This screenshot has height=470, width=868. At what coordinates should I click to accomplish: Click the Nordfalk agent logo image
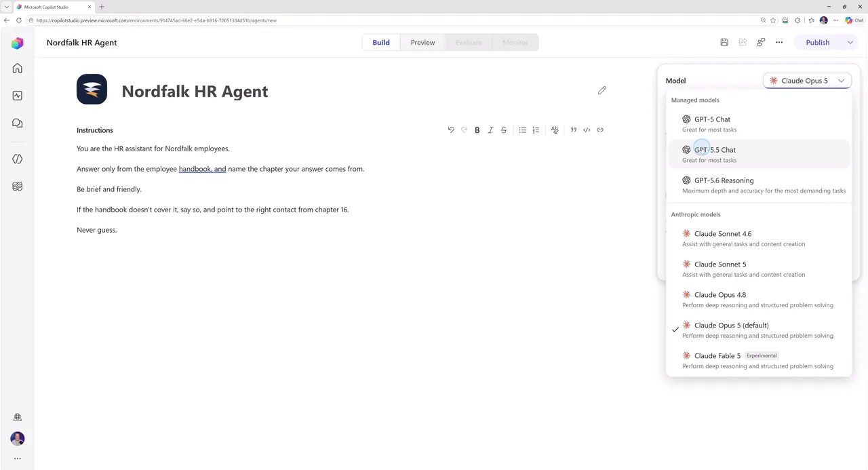click(92, 89)
